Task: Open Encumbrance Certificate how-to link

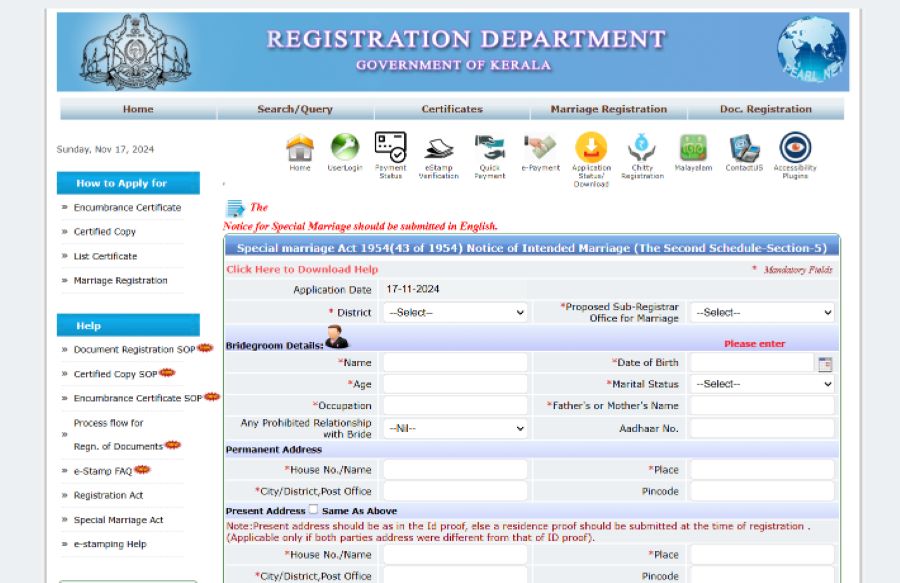Action: [x=127, y=208]
